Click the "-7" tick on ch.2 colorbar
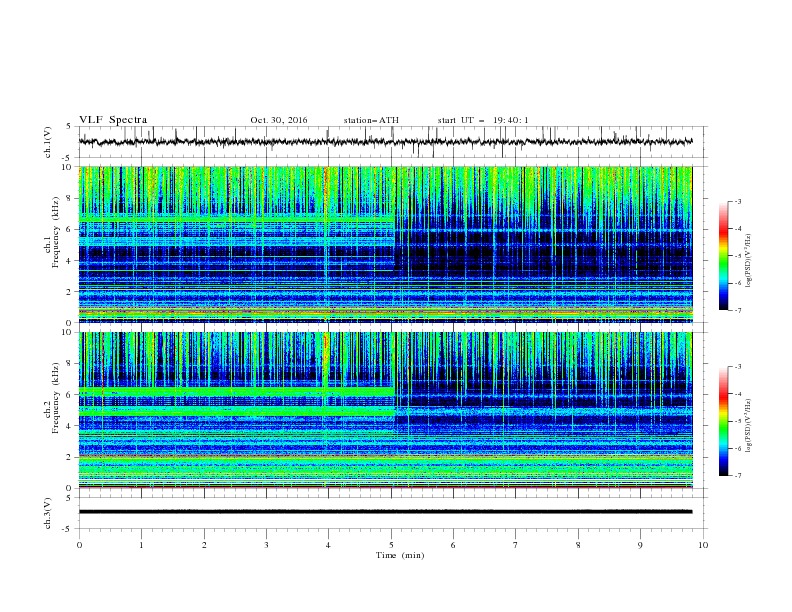792x612 pixels. click(x=738, y=476)
